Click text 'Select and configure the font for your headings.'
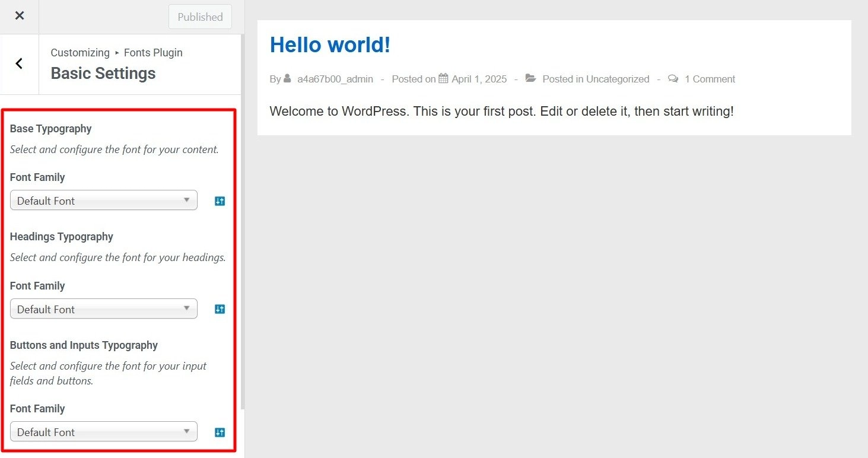The height and width of the screenshot is (458, 868). [x=118, y=257]
